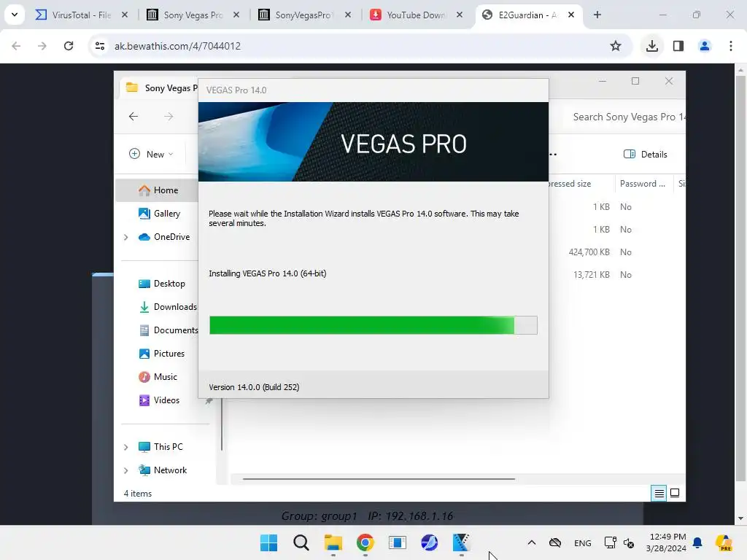Show hidden system tray icons
The width and height of the screenshot is (747, 560).
532,542
